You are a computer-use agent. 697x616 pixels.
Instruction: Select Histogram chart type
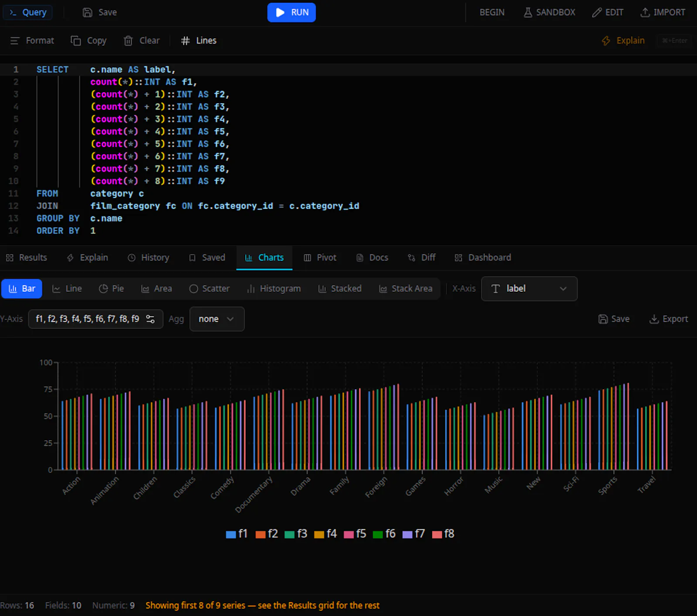coord(274,289)
